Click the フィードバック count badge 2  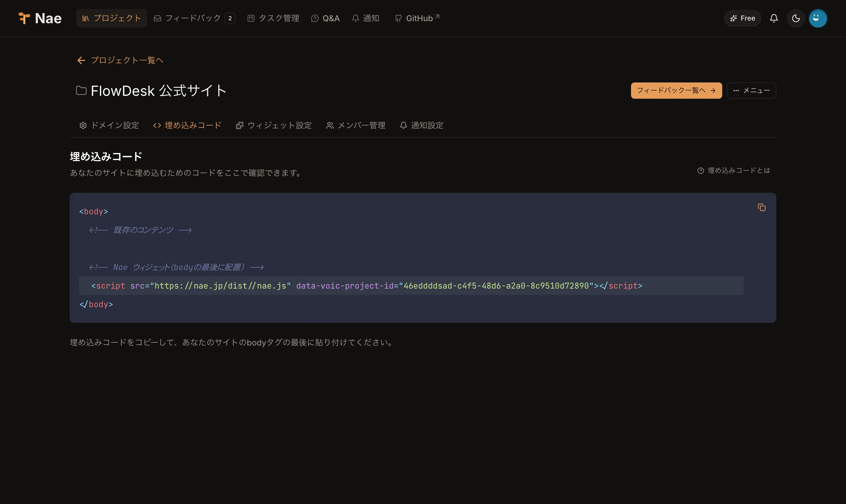coord(230,18)
